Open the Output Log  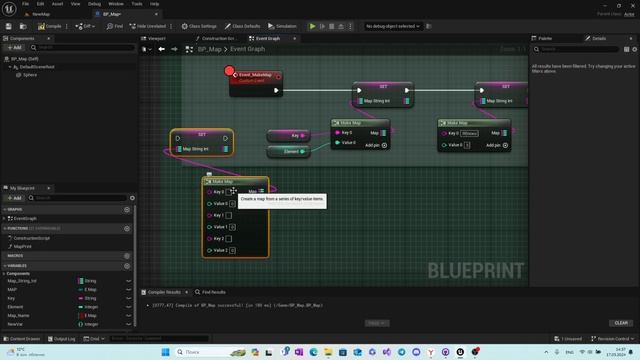(x=62, y=339)
